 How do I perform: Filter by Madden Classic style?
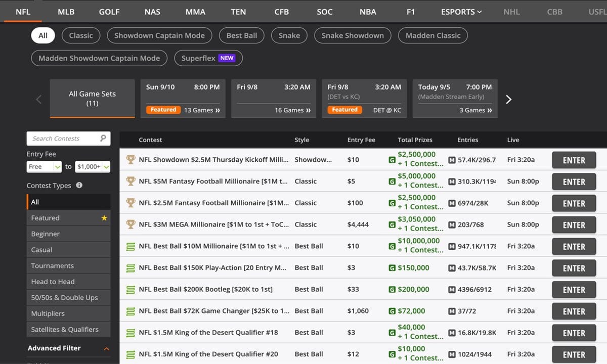click(x=433, y=35)
